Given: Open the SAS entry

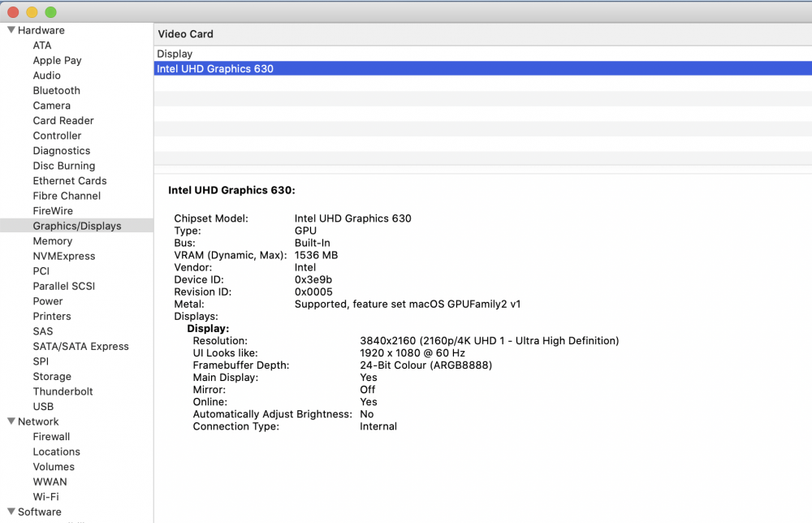Looking at the screenshot, I should click(43, 331).
